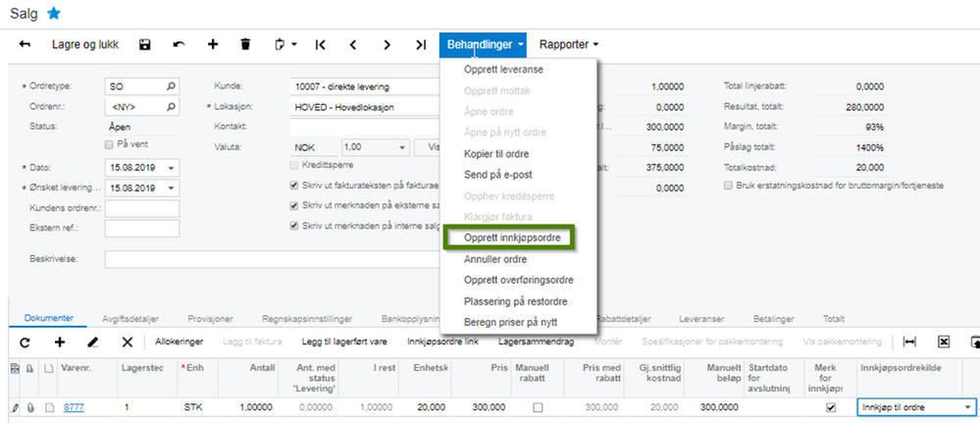This screenshot has height=423, width=980.
Task: Add a new record with plus icon
Action: [213, 45]
